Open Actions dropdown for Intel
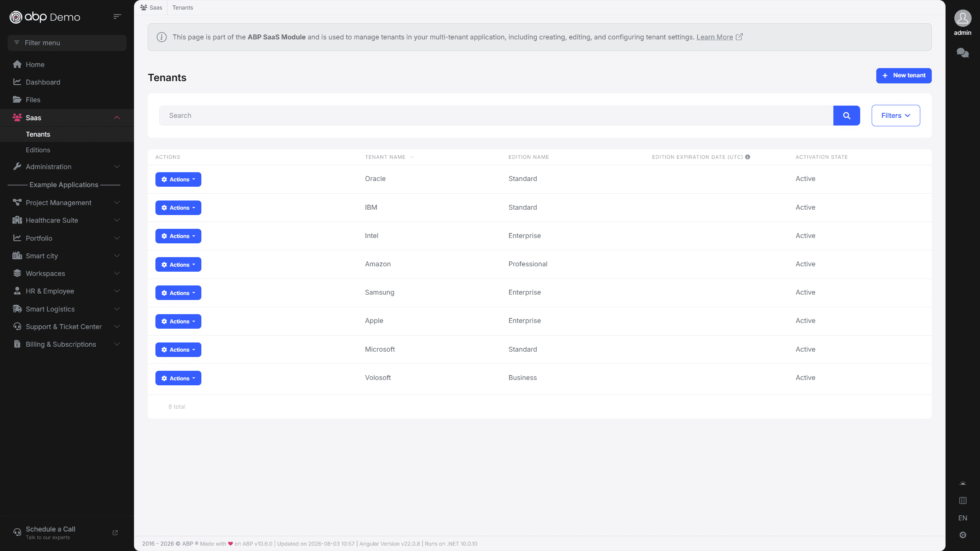The image size is (980, 551). pyautogui.click(x=178, y=236)
